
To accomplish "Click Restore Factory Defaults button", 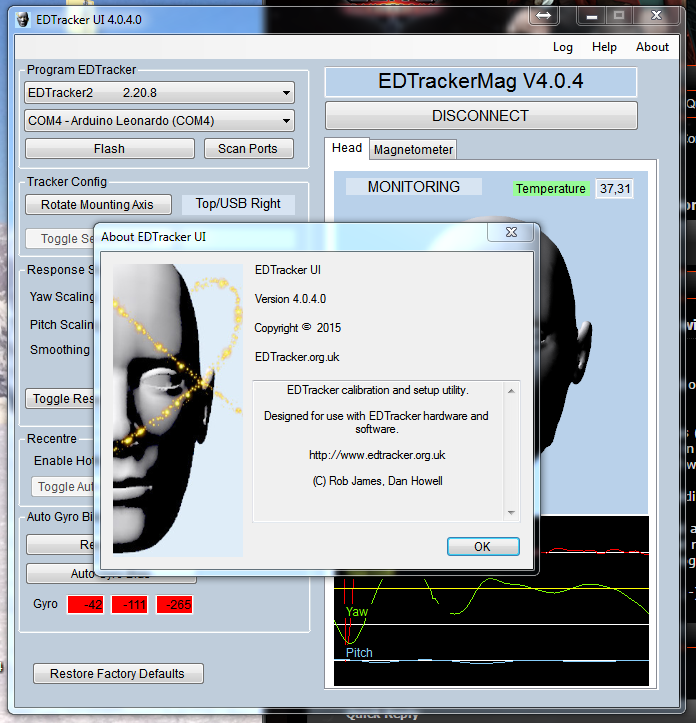I will coord(118,674).
